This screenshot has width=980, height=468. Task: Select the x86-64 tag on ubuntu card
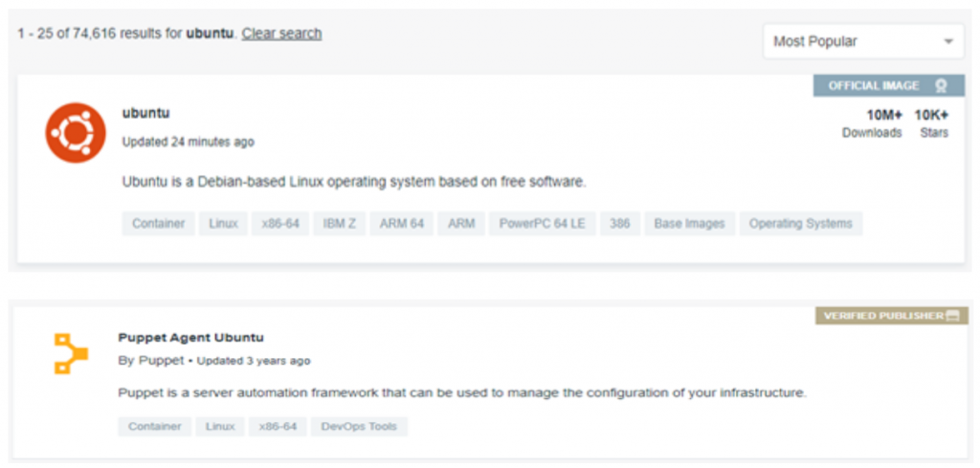[x=280, y=224]
